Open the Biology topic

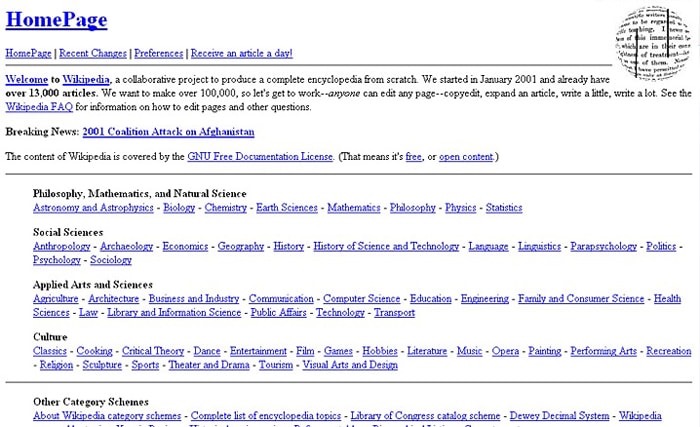(179, 208)
